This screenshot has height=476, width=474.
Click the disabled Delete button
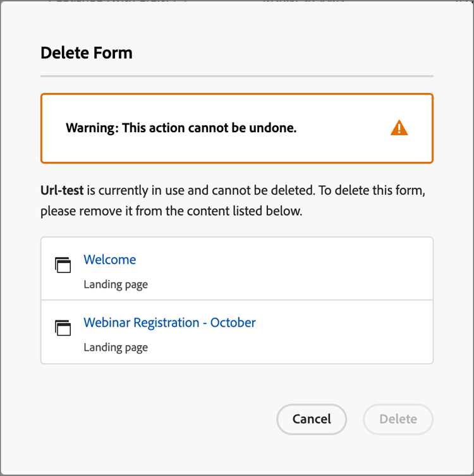coord(398,419)
